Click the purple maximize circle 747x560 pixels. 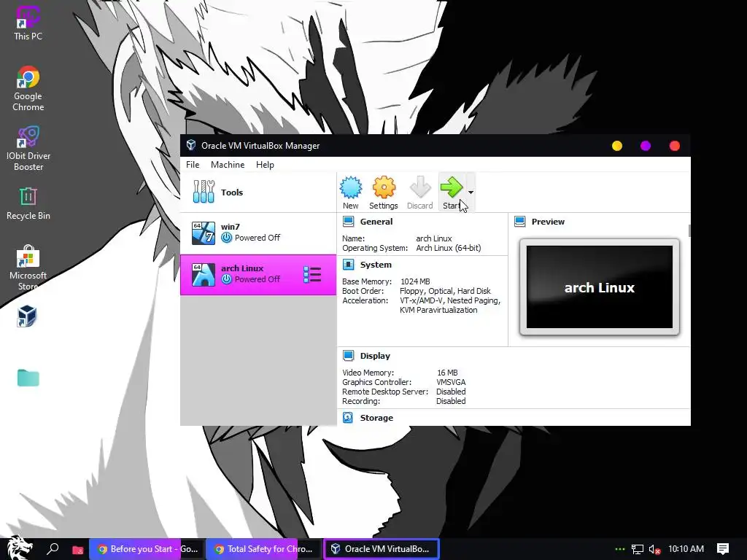pyautogui.click(x=646, y=146)
